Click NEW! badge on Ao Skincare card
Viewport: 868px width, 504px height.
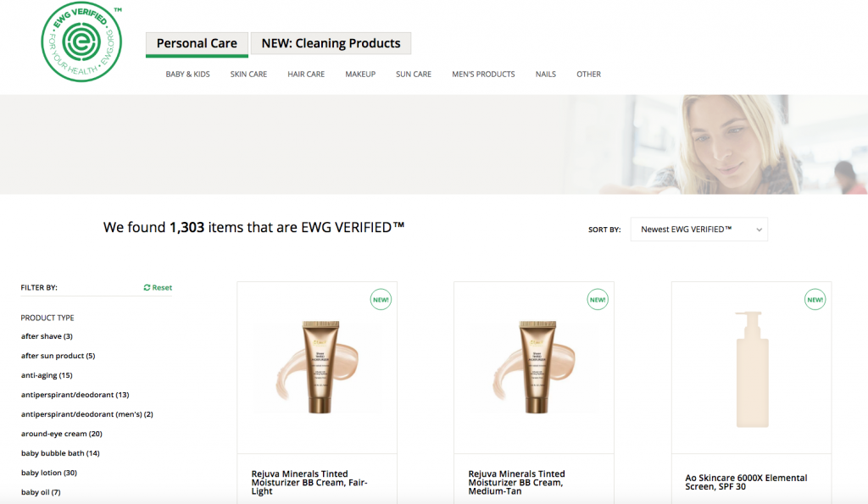(815, 300)
